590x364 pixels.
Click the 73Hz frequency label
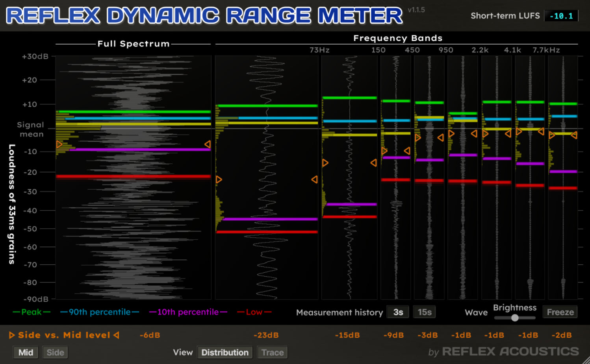319,50
